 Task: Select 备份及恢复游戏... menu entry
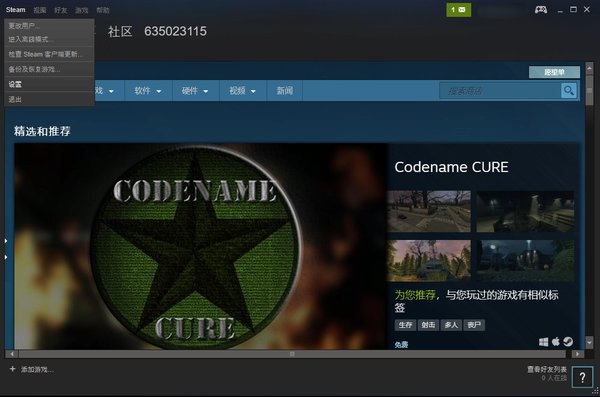pyautogui.click(x=49, y=69)
